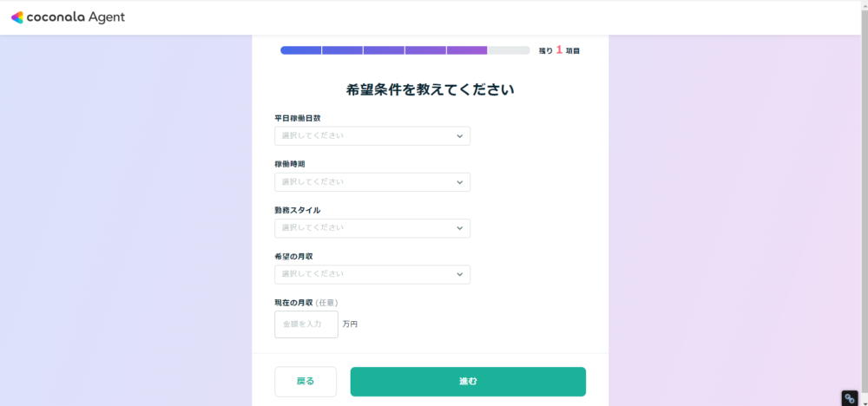Image resolution: width=868 pixels, height=406 pixels.
Task: Click the gray unfilled progress bar segment
Action: click(509, 50)
